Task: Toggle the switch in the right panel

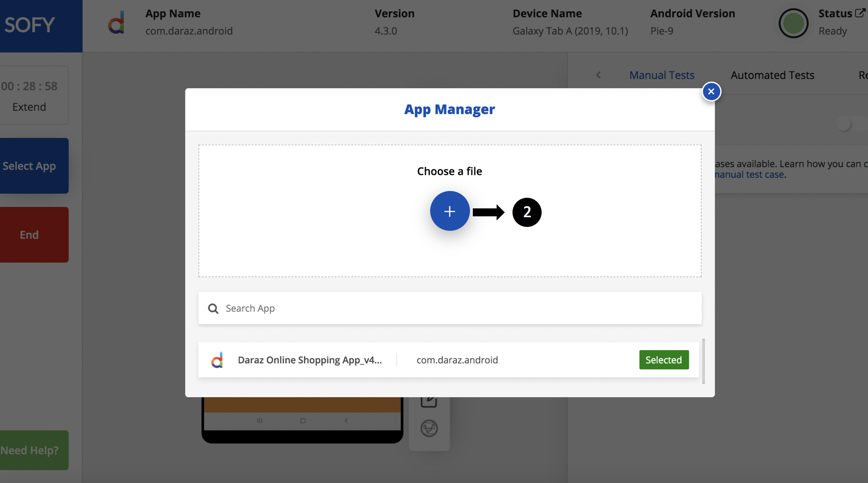Action: pyautogui.click(x=851, y=124)
